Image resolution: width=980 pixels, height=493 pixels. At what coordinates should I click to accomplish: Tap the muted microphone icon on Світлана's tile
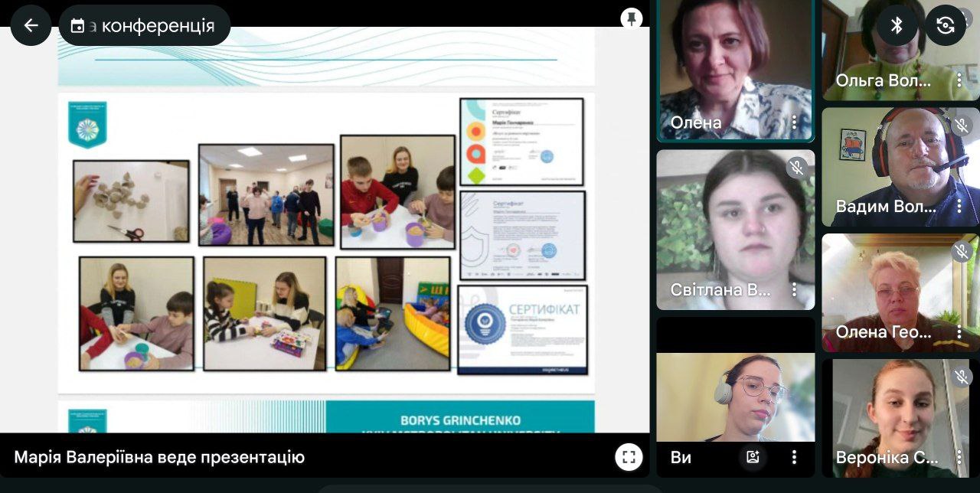[797, 167]
